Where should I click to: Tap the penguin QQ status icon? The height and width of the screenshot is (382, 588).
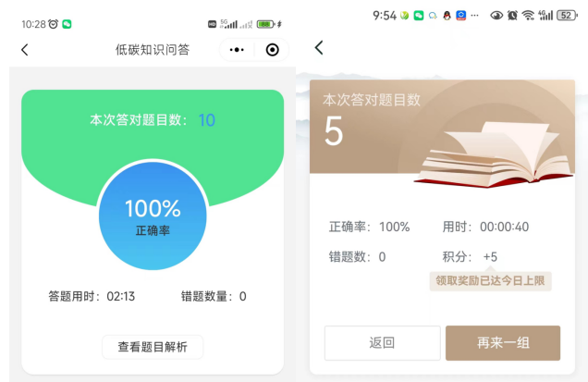click(x=447, y=16)
